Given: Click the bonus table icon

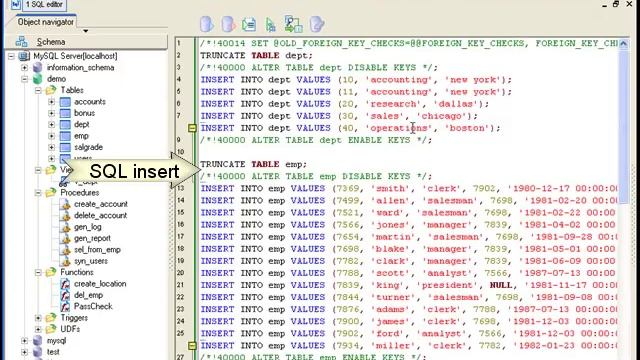Looking at the screenshot, I should coord(65,113).
